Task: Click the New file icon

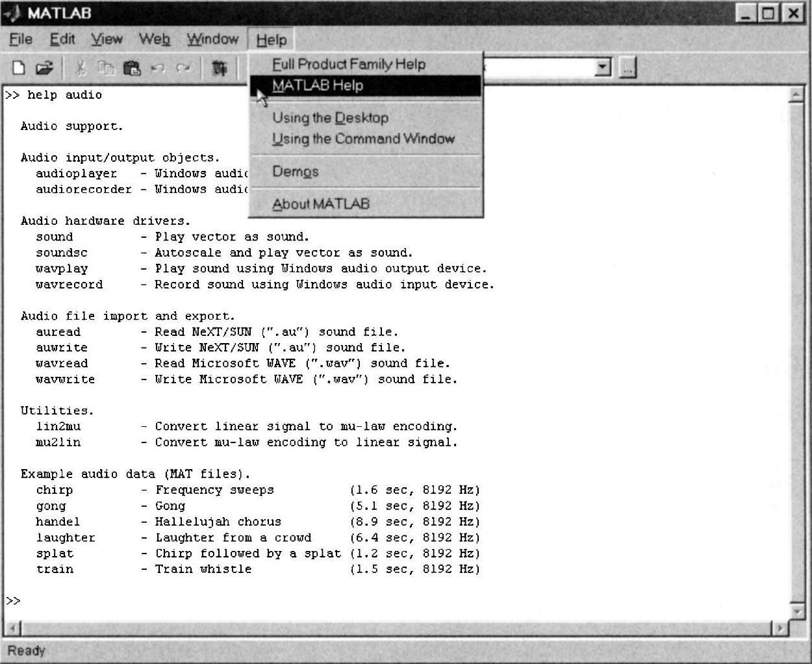Action: click(x=19, y=68)
